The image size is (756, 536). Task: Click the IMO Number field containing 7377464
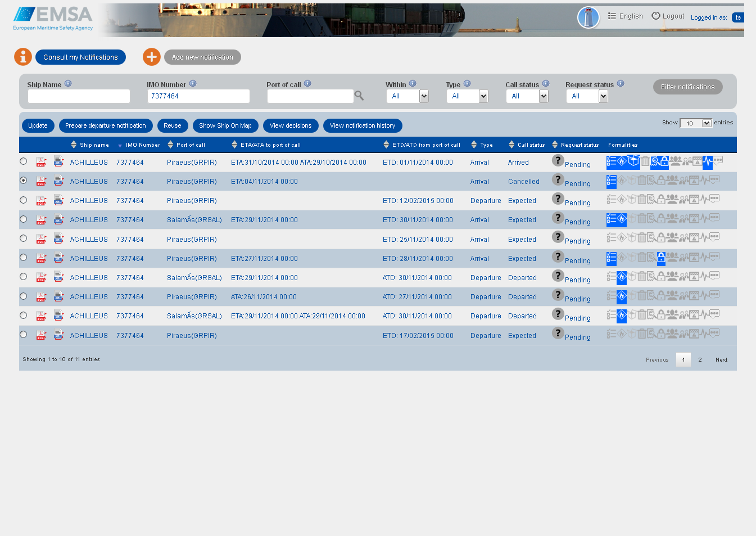(x=198, y=96)
